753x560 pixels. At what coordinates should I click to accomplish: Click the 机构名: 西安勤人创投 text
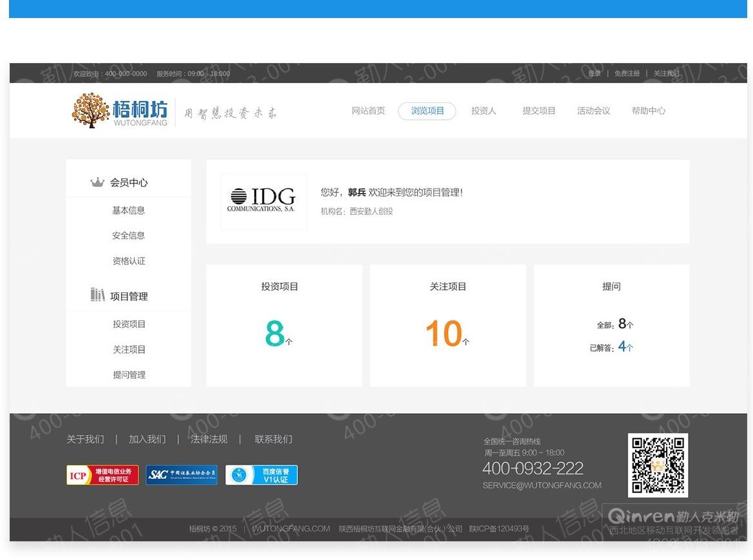pos(357,211)
